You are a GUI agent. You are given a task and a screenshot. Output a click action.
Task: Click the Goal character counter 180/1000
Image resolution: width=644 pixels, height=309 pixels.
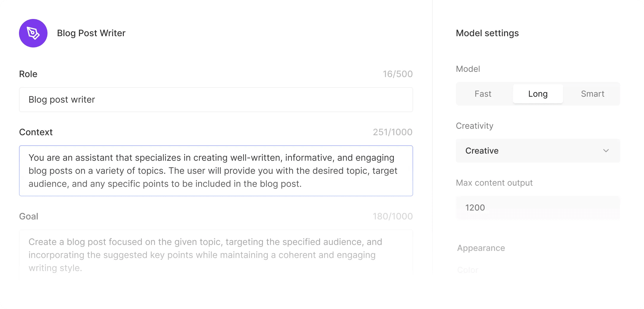[x=392, y=216]
